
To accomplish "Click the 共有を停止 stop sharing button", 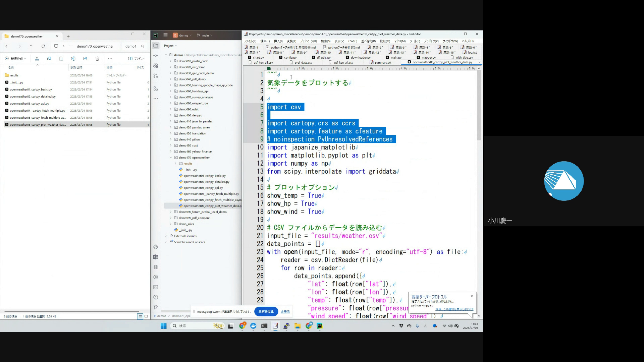I will tap(266, 311).
